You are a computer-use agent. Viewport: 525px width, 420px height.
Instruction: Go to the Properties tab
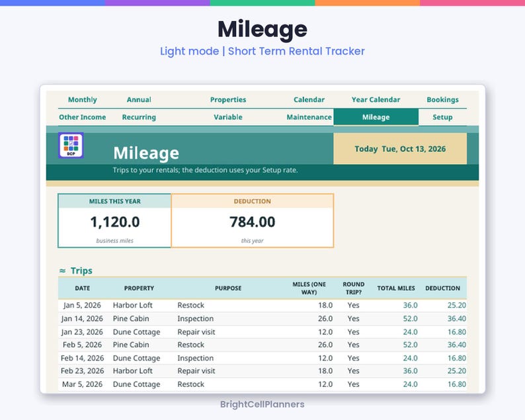[x=228, y=99]
